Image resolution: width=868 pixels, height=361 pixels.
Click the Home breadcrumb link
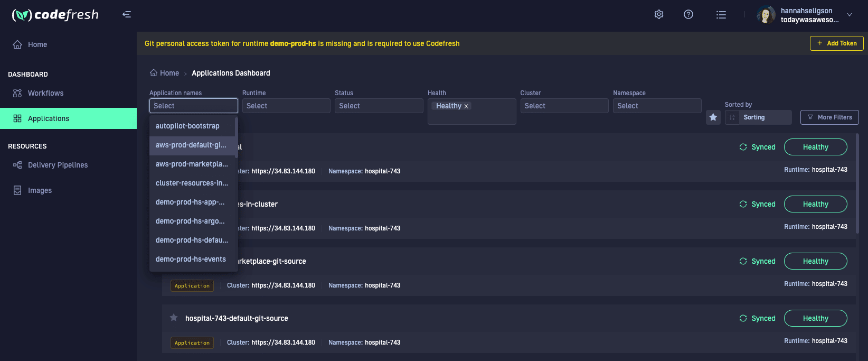[x=169, y=73]
